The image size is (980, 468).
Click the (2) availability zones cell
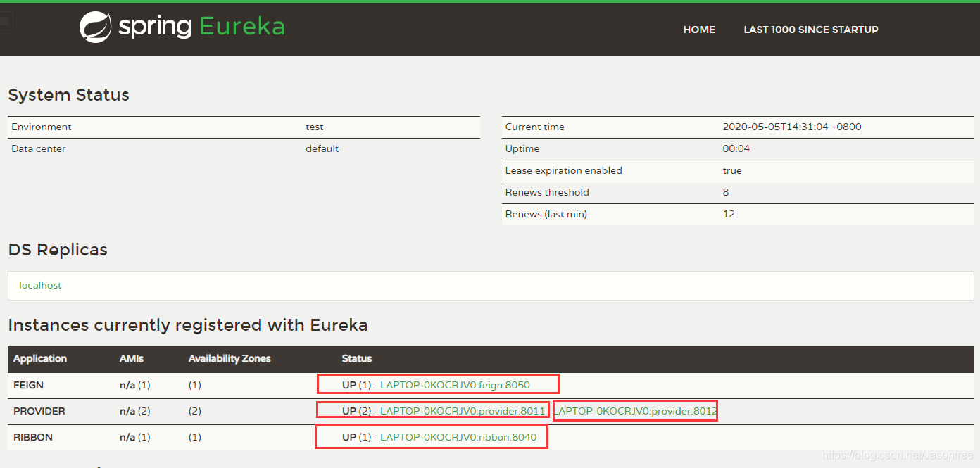195,411
